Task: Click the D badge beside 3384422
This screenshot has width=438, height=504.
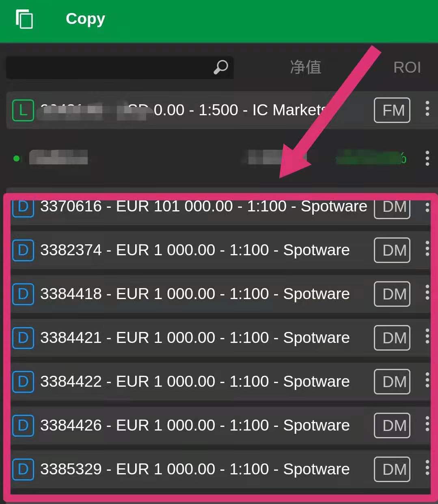Action: 23,381
